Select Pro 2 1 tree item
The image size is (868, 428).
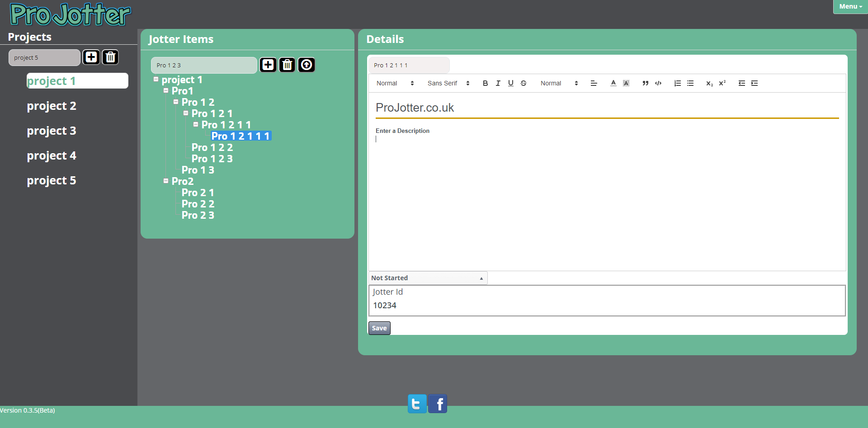(198, 193)
